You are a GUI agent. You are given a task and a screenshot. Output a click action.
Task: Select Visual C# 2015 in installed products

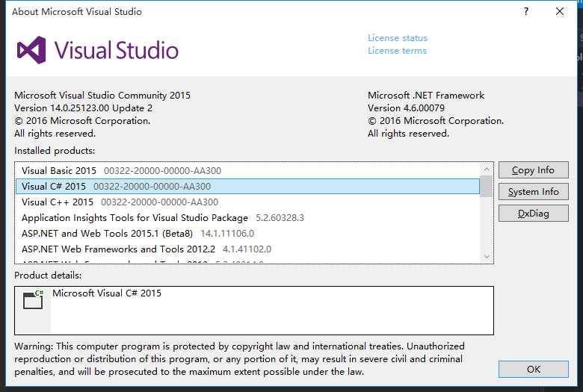[x=247, y=186]
